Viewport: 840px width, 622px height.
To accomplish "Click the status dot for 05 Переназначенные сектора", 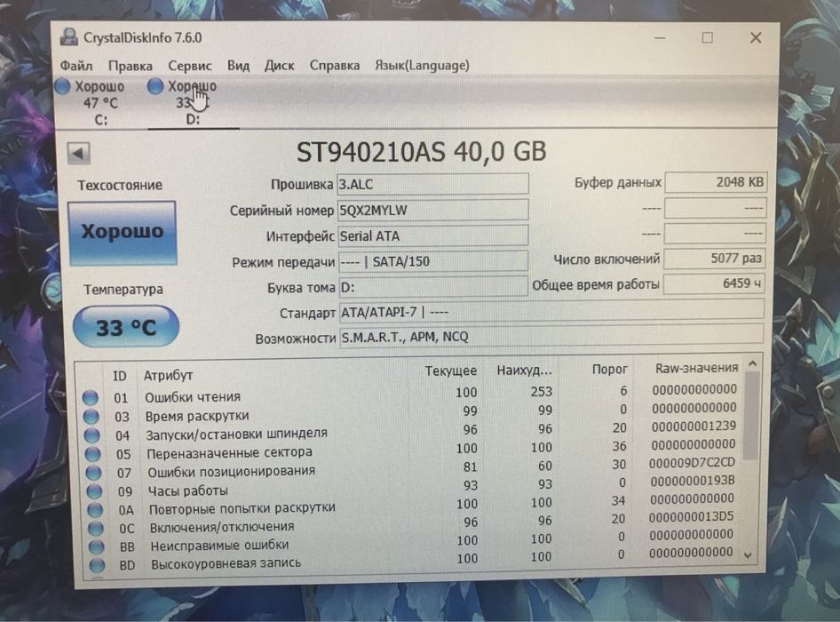I will point(92,454).
